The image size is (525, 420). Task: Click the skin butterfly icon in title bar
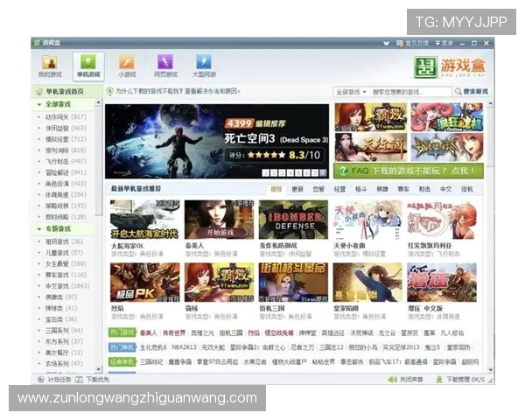(x=387, y=43)
